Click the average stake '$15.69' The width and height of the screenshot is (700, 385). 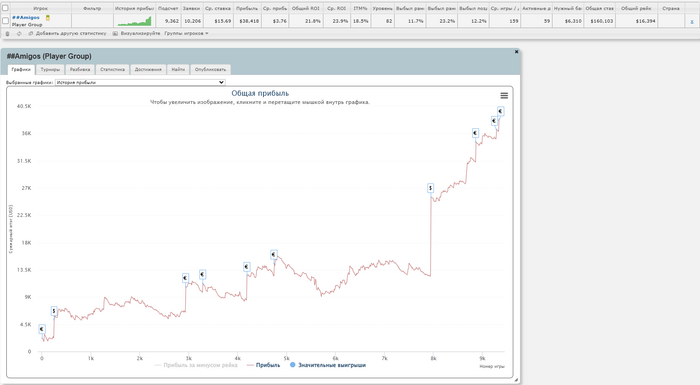click(x=223, y=21)
